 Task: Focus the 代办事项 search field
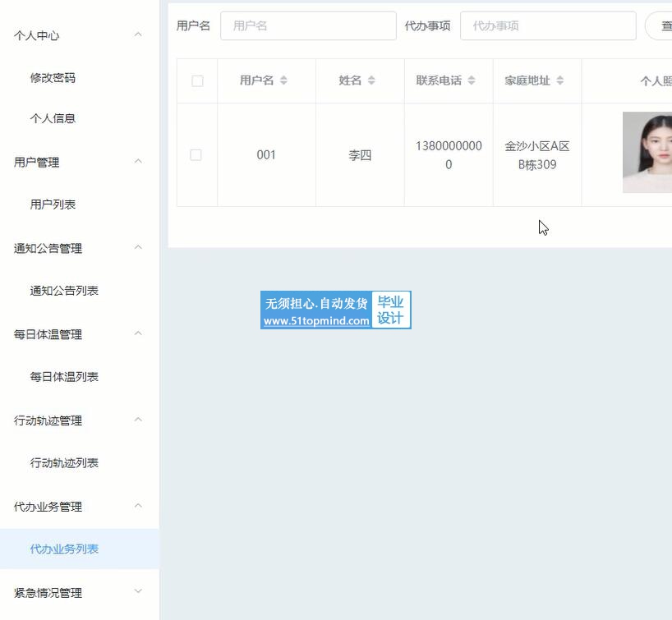pos(548,25)
